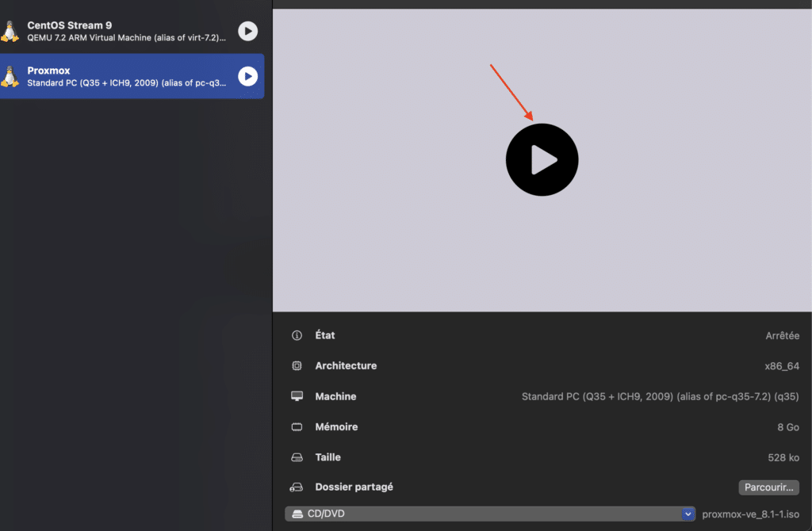This screenshot has width=812, height=531.
Task: Click the Taille disk icon
Action: (297, 457)
